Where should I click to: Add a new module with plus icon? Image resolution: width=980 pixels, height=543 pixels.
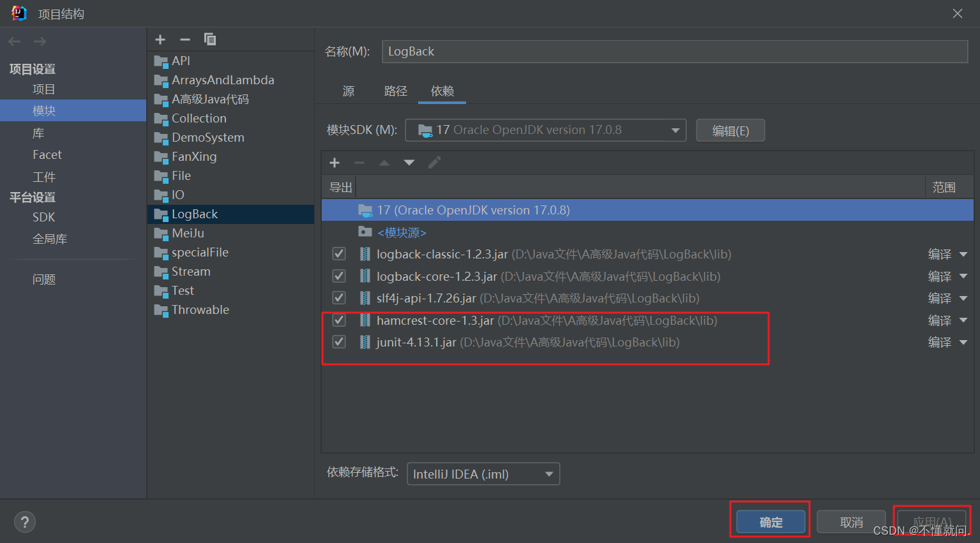[x=160, y=40]
